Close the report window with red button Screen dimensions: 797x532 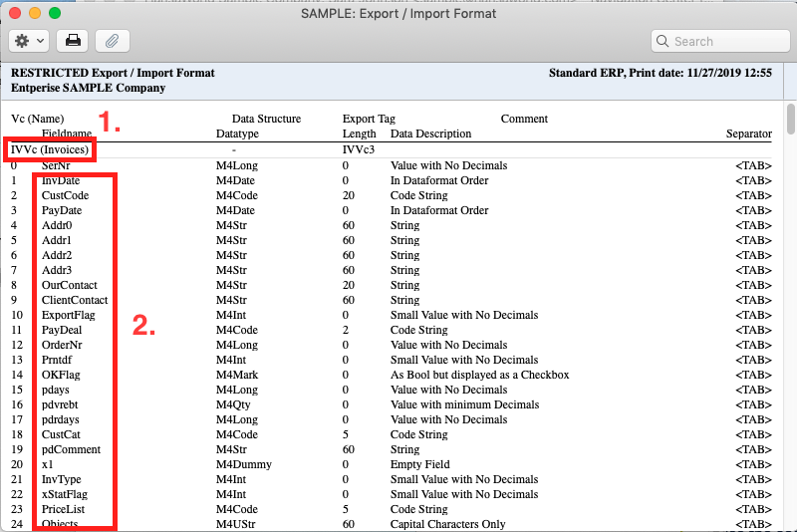click(15, 14)
